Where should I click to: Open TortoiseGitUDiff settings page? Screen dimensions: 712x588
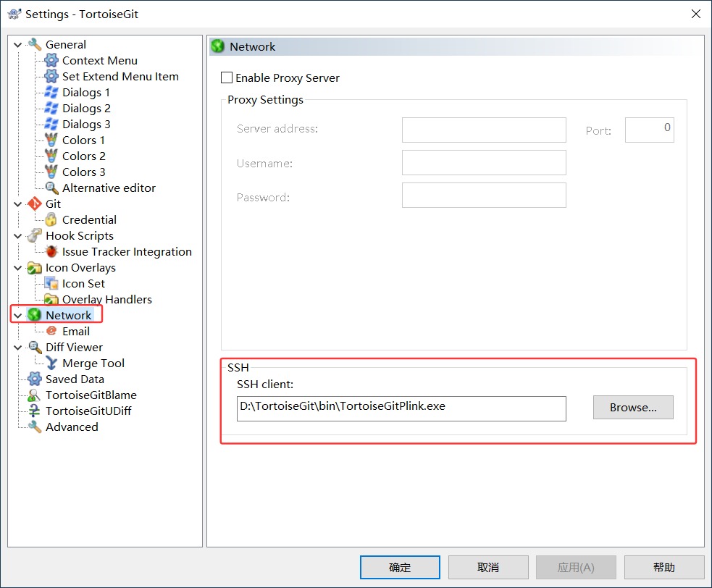pyautogui.click(x=88, y=411)
